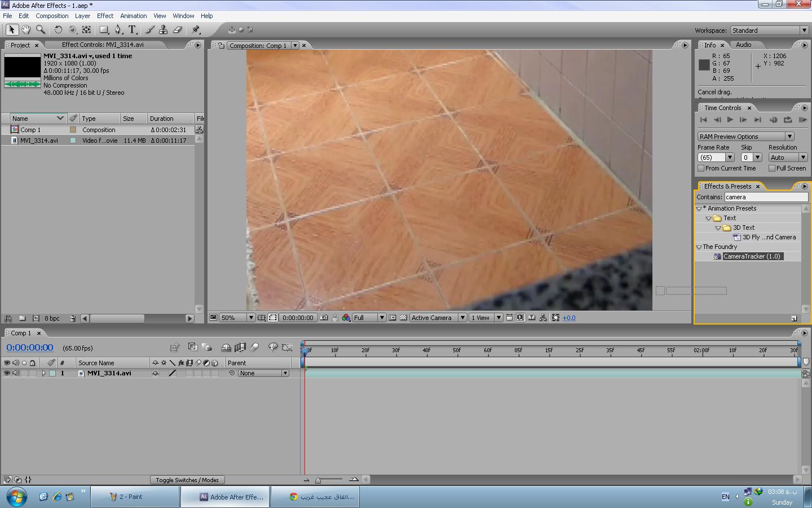Image resolution: width=812 pixels, height=508 pixels.
Task: Open the magnification 50% dropdown
Action: (x=237, y=318)
